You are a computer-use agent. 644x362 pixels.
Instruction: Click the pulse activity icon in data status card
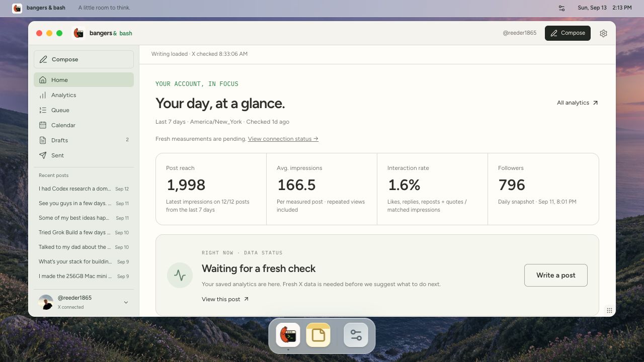180,275
